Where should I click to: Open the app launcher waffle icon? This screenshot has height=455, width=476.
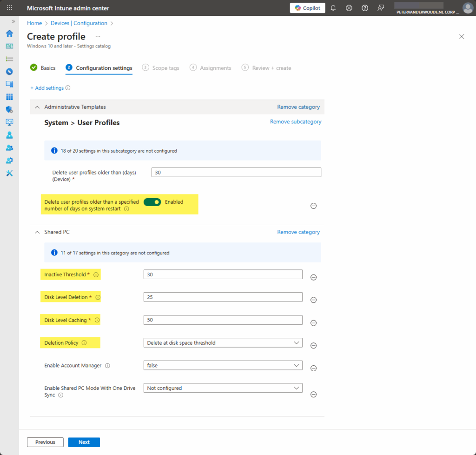coord(9,8)
